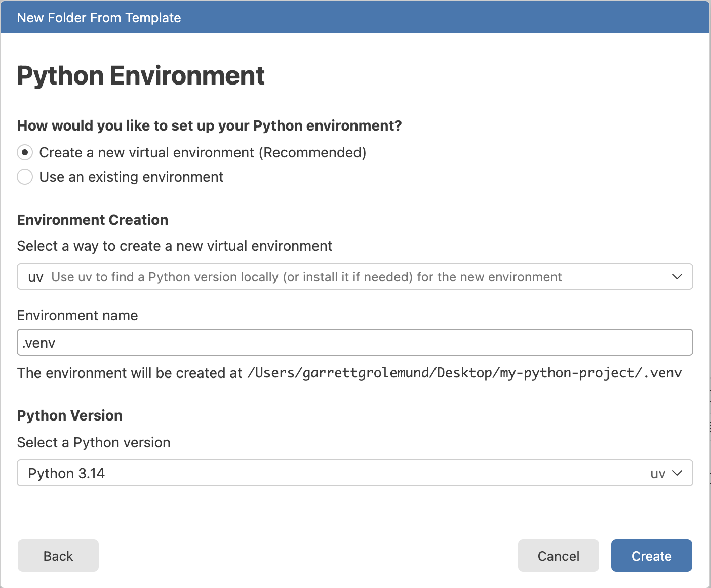This screenshot has height=588, width=711.
Task: Click the Use an existing environment label text
Action: point(131,177)
